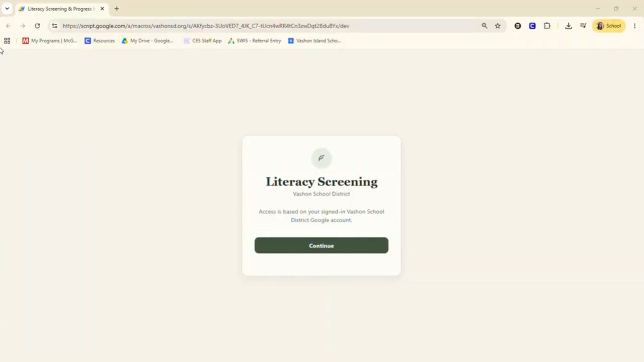Open the Downloads icon in toolbar
Image resolution: width=644 pixels, height=362 pixels.
[569, 26]
